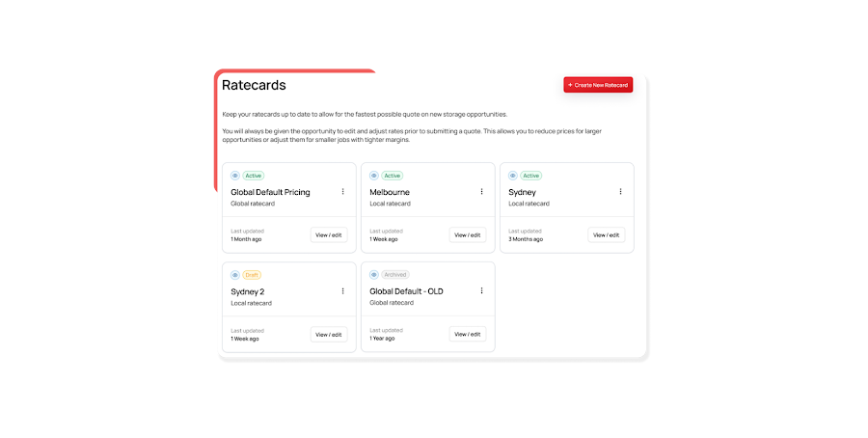
Task: View / edit the Global Default Pricing ratecard
Action: [329, 234]
